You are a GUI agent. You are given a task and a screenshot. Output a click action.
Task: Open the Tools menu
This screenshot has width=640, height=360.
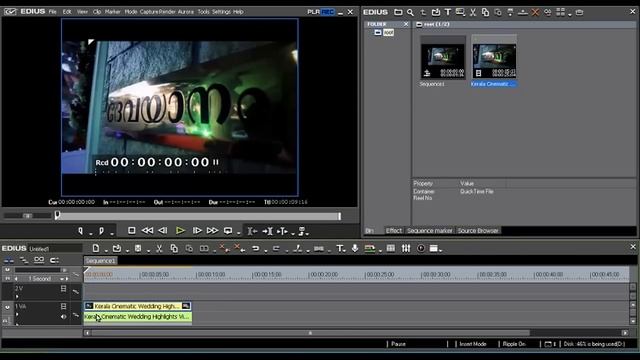[x=203, y=12]
